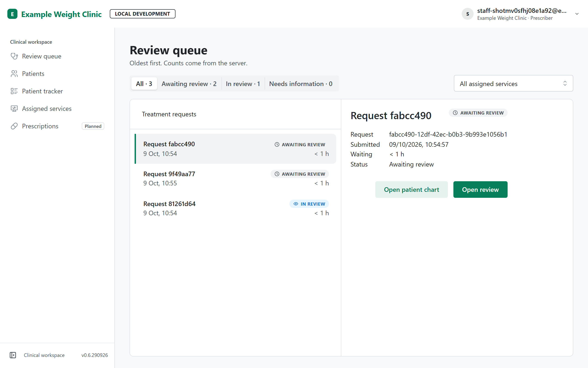
Task: Click the clock icon on Request 9f49aa77 badge
Action: (x=277, y=174)
